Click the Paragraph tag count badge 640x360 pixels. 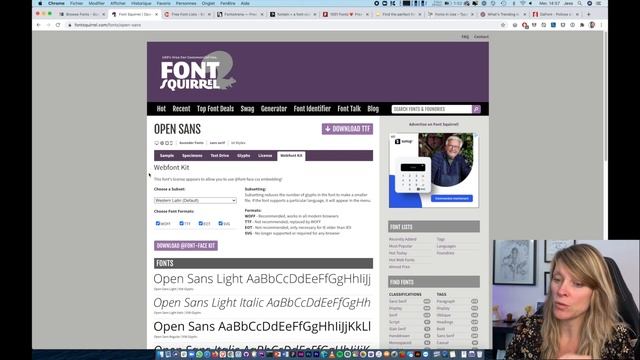474,301
